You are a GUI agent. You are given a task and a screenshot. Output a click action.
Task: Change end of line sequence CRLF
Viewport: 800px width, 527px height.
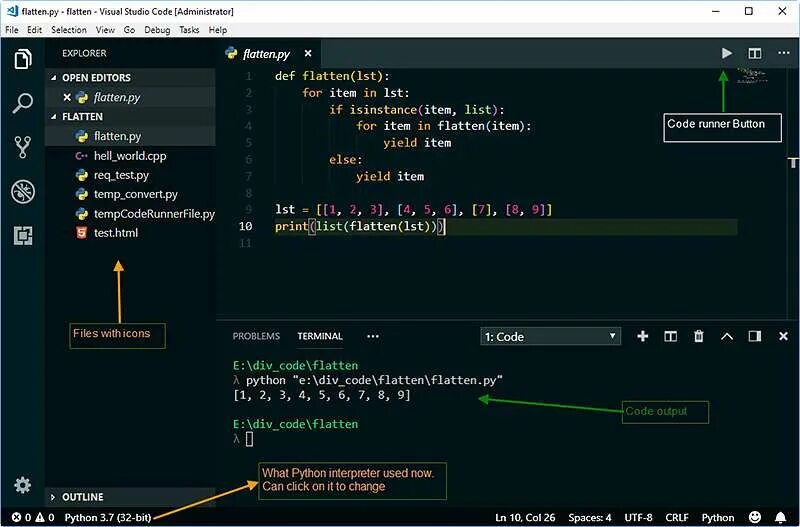677,517
